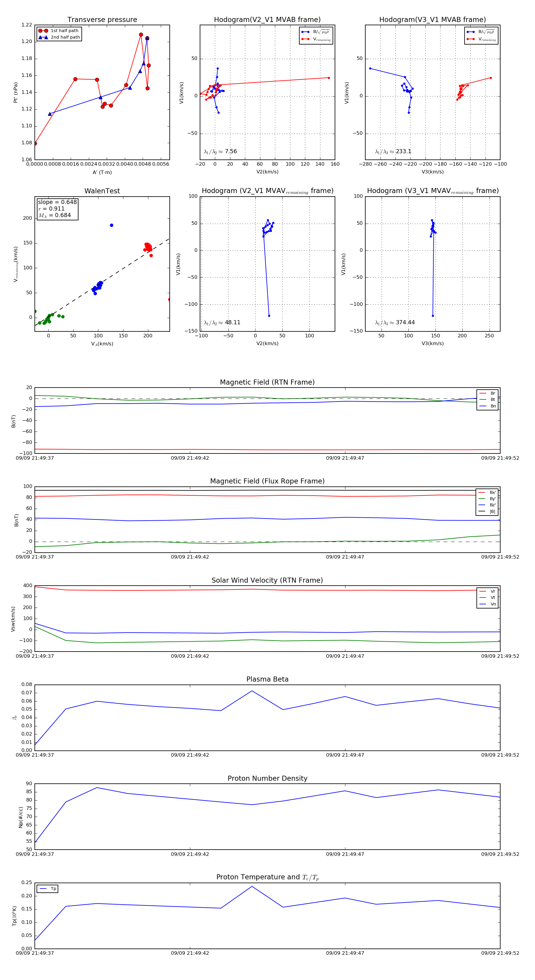
Task: Click the "Np(#/cc)" y-axis label
Action: pos(21,817)
